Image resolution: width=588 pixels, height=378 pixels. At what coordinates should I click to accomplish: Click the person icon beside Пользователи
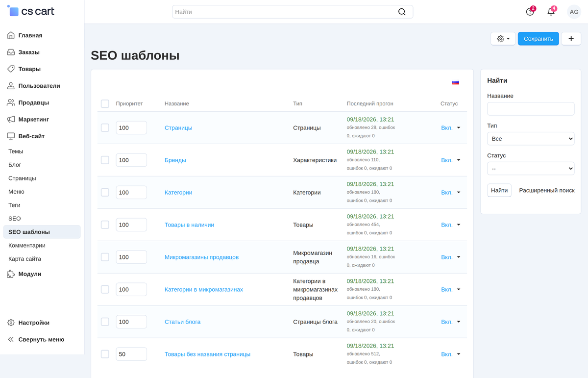click(x=11, y=86)
